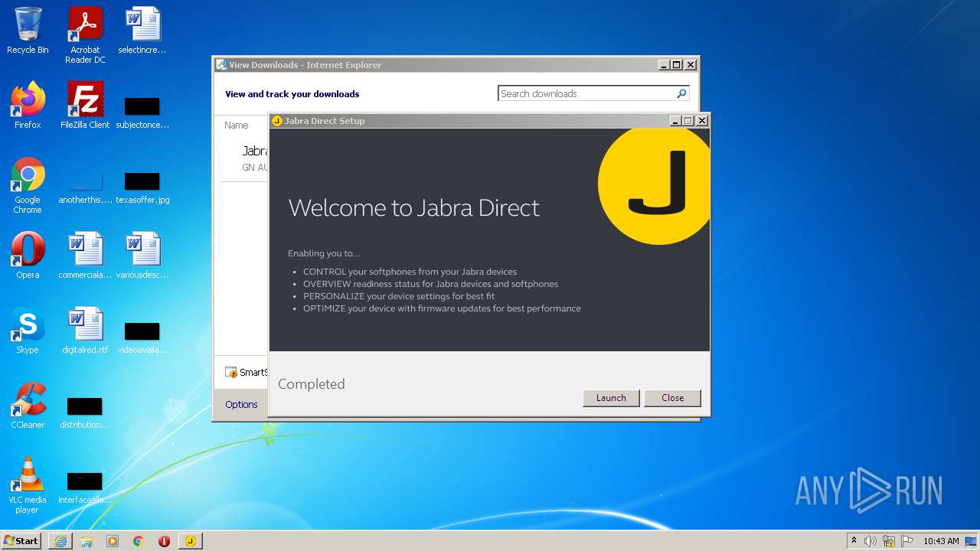The width and height of the screenshot is (980, 551).
Task: Switch to Jabra Direct Setup taskbar icon
Action: [x=191, y=541]
